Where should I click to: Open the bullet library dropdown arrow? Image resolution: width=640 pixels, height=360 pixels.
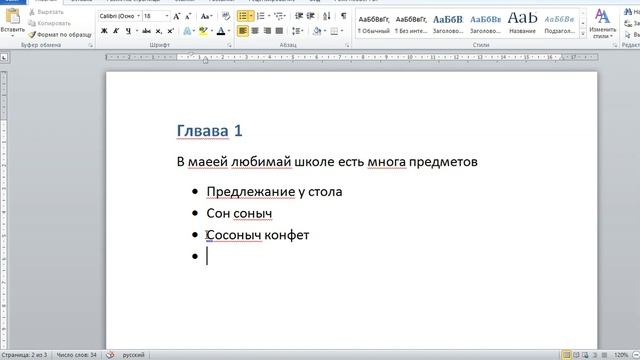[x=251, y=16]
